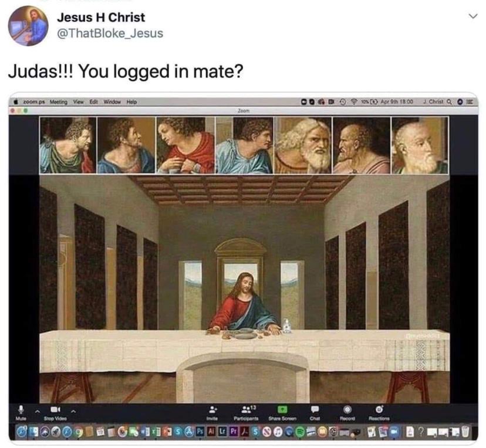
Task: Expand audio options arrow beside Mute
Action: (x=37, y=412)
